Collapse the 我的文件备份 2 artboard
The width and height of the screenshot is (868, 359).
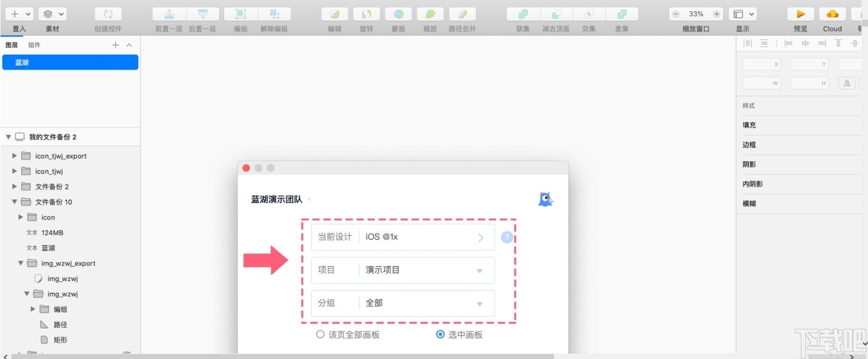point(8,137)
